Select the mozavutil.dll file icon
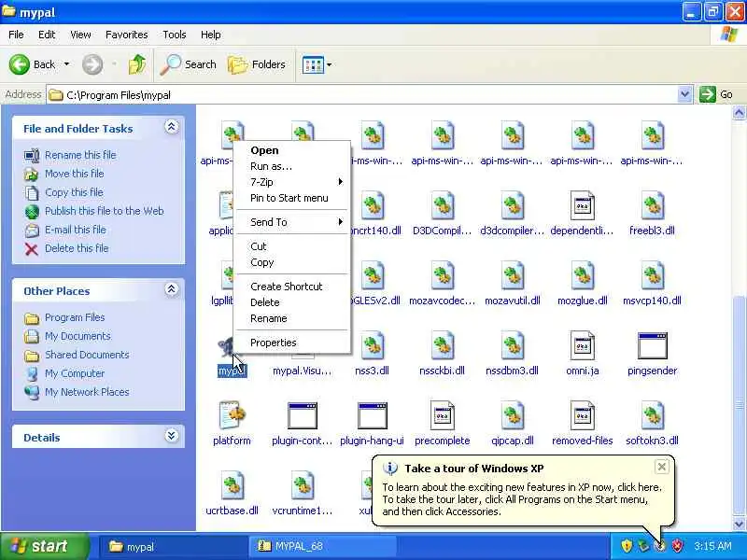The image size is (747, 560). (512, 276)
